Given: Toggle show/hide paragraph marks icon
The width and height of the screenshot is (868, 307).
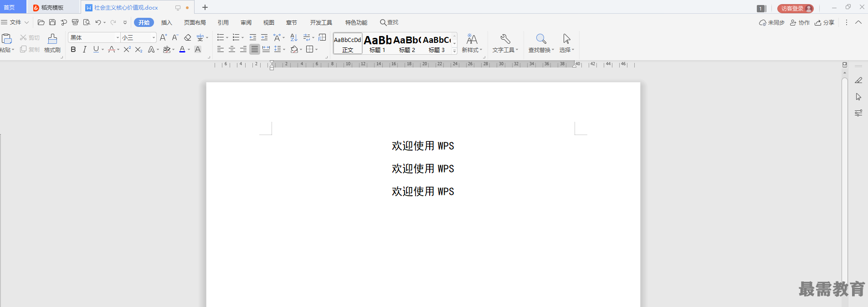Looking at the screenshot, I should tap(307, 37).
